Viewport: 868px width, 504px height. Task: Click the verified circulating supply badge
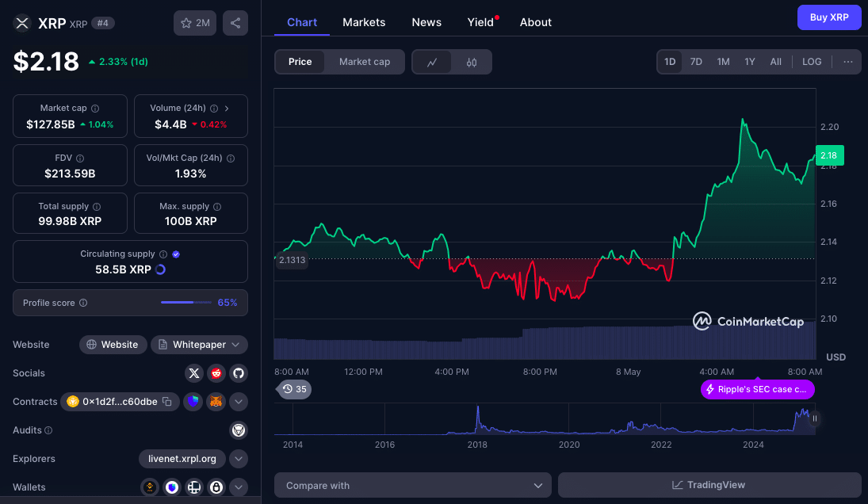[x=176, y=254]
